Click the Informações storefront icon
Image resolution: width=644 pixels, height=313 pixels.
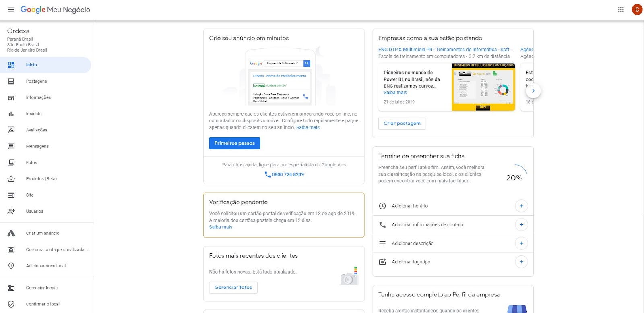click(x=11, y=97)
